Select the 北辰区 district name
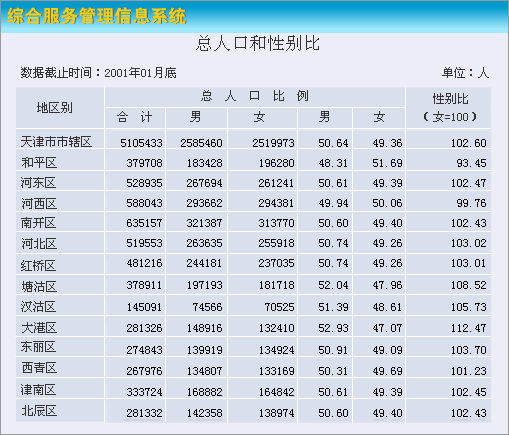 coord(39,411)
